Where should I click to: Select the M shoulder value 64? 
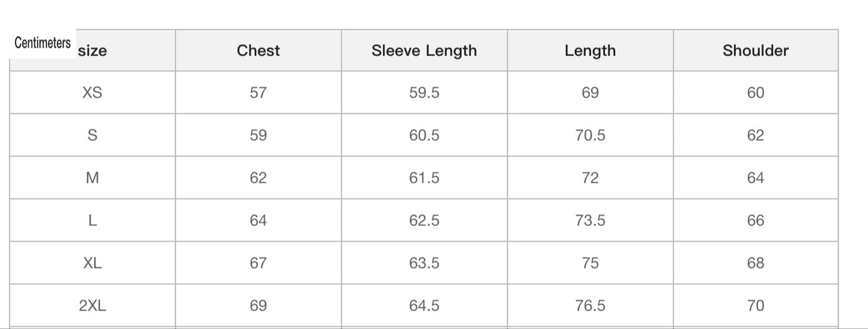tap(755, 178)
